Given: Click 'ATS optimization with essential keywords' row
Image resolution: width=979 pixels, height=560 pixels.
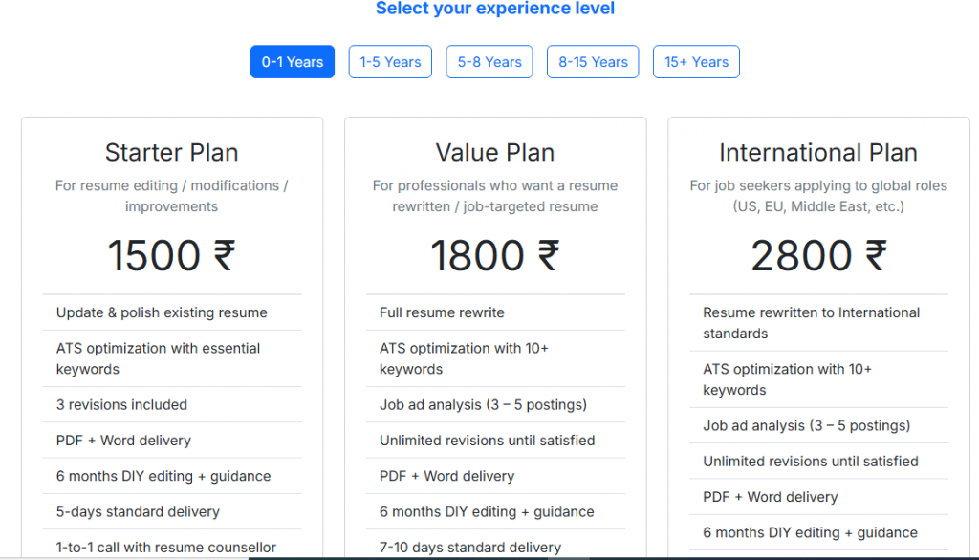Looking at the screenshot, I should tap(158, 358).
